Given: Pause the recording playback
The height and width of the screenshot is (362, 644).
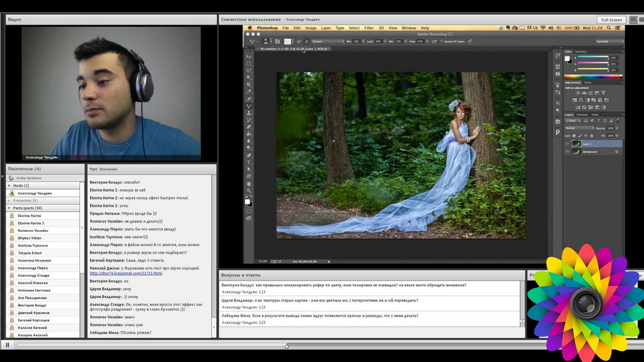Looking at the screenshot, I should 8,345.
